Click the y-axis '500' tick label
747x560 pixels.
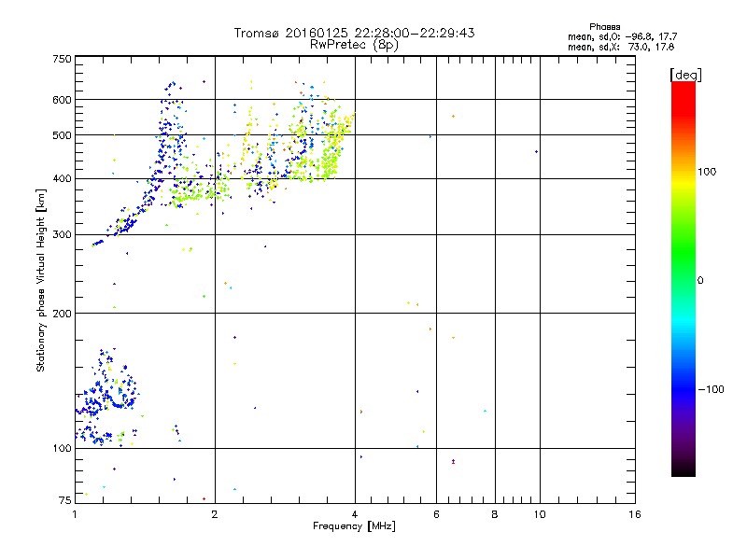63,135
